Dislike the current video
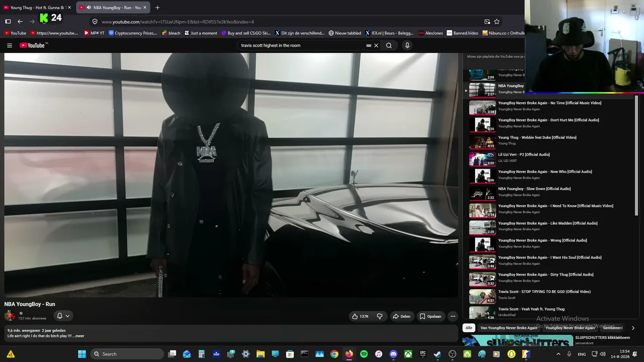The image size is (644, 362). 380,316
